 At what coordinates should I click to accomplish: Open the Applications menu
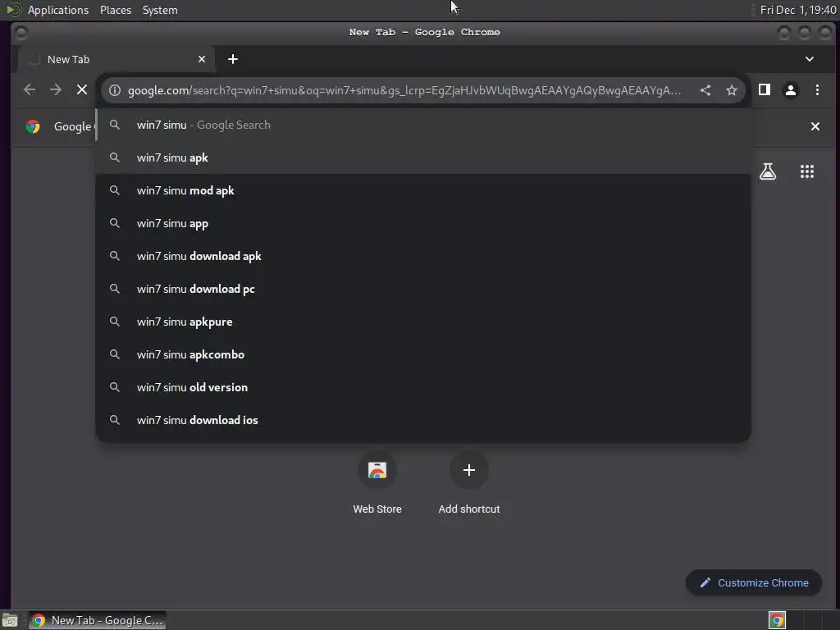[58, 10]
